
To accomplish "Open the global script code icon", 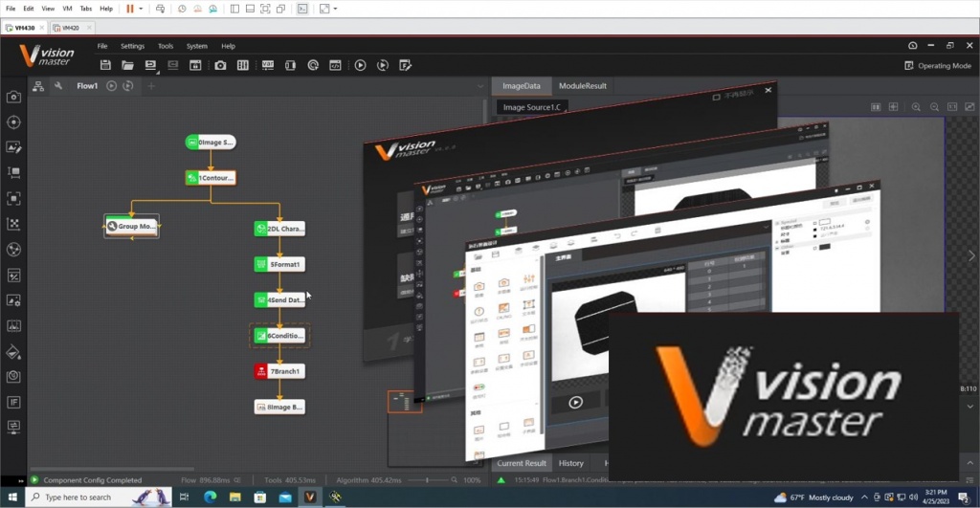I will coord(335,65).
